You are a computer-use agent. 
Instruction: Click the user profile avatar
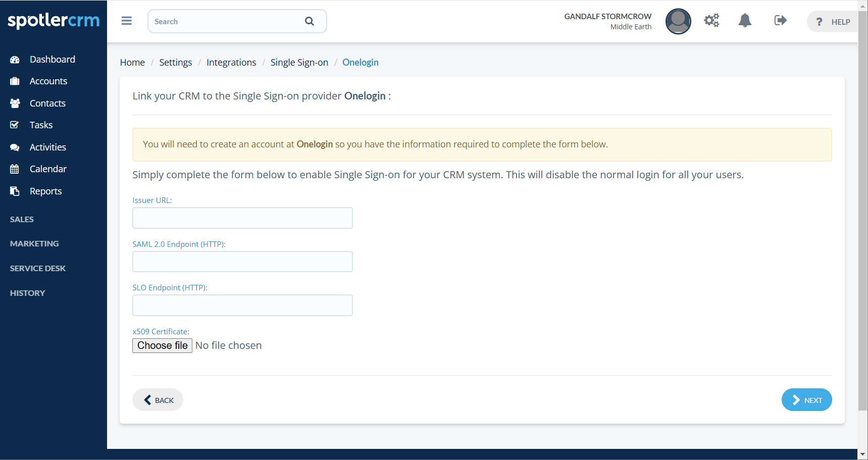click(678, 21)
